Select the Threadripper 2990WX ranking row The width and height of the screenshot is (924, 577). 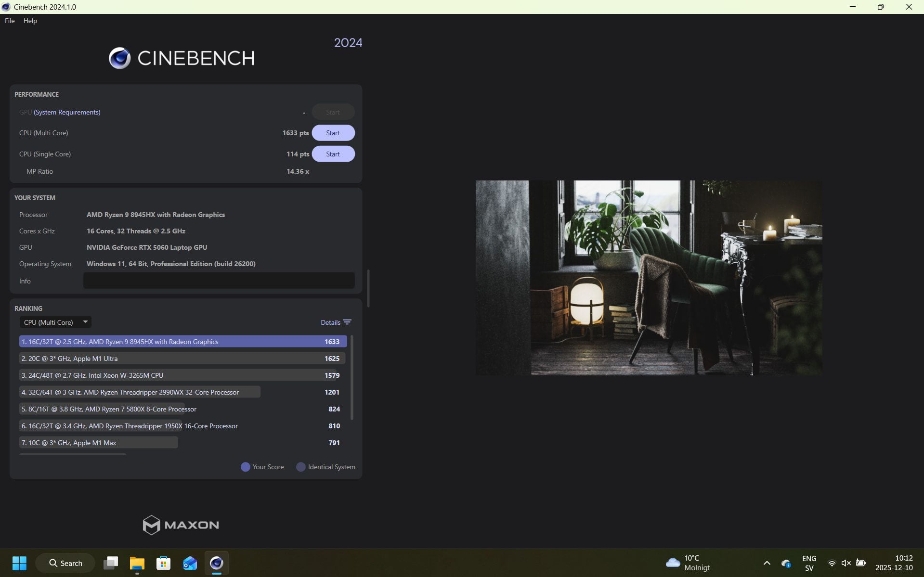(183, 392)
